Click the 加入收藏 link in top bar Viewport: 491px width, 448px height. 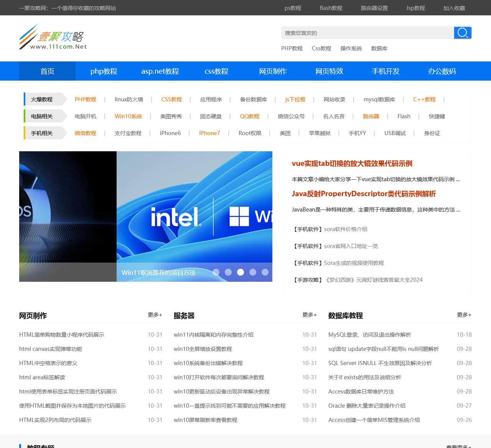(x=454, y=8)
